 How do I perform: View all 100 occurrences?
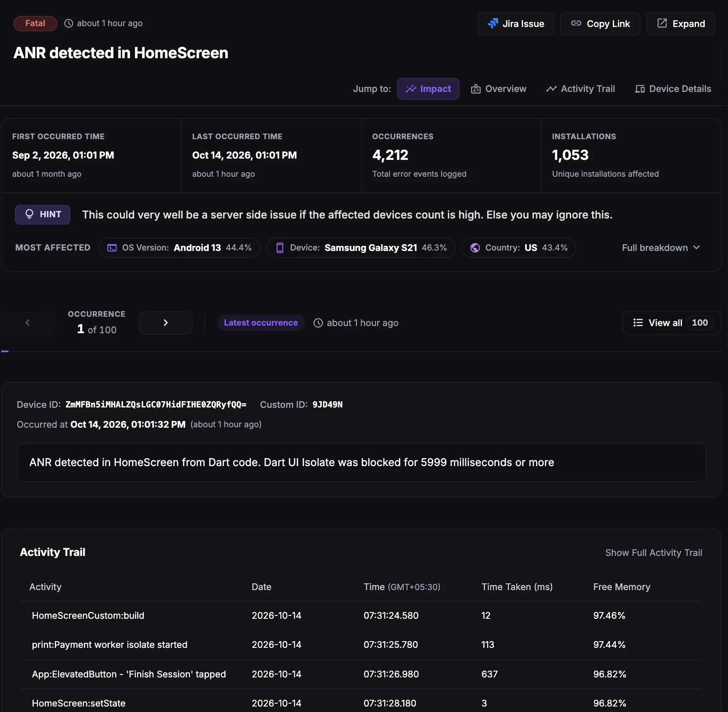671,323
